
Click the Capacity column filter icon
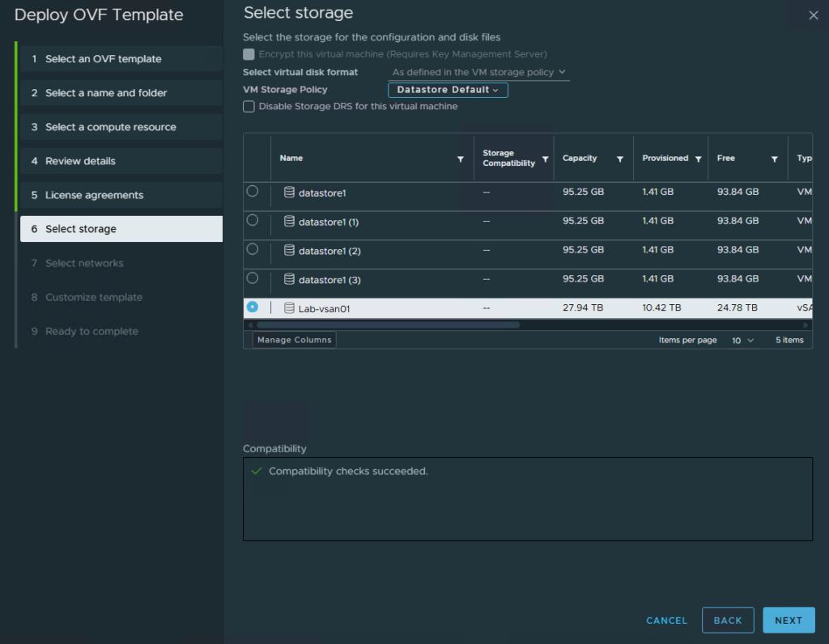pyautogui.click(x=619, y=159)
